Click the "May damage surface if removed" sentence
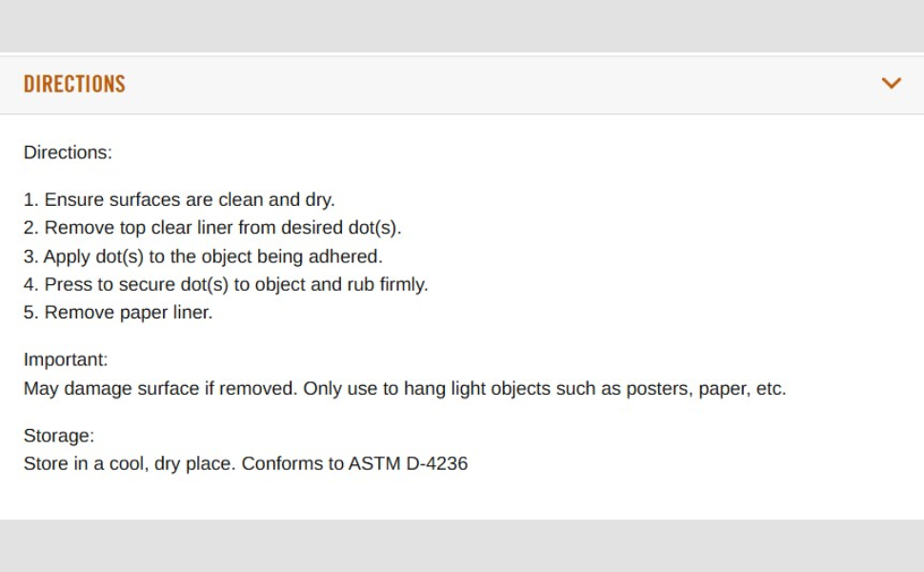 (158, 389)
